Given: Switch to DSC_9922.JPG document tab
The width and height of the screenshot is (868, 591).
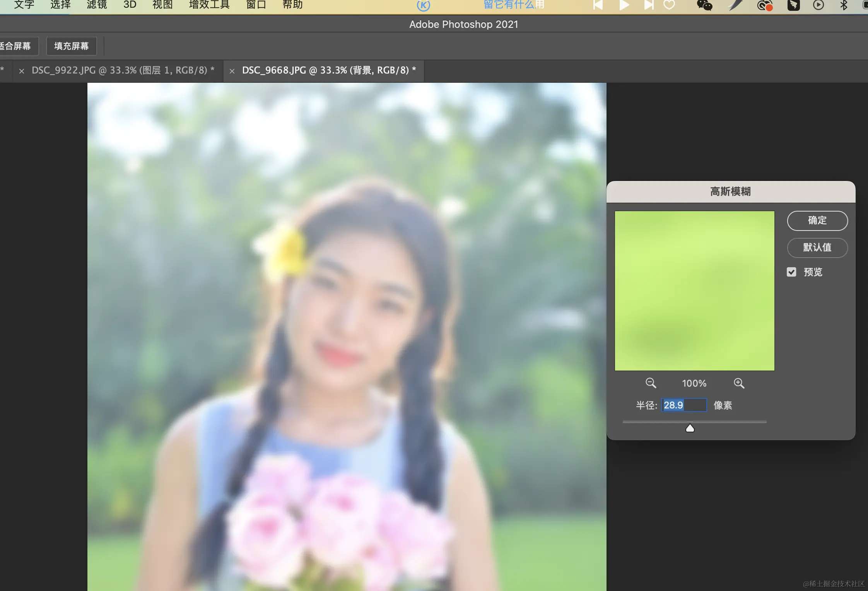Looking at the screenshot, I should click(122, 70).
